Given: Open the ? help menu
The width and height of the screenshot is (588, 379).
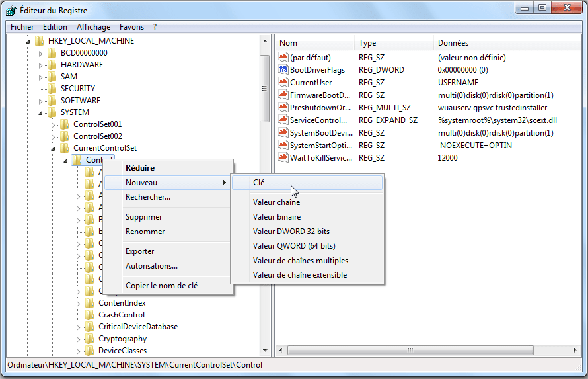Looking at the screenshot, I should [155, 27].
